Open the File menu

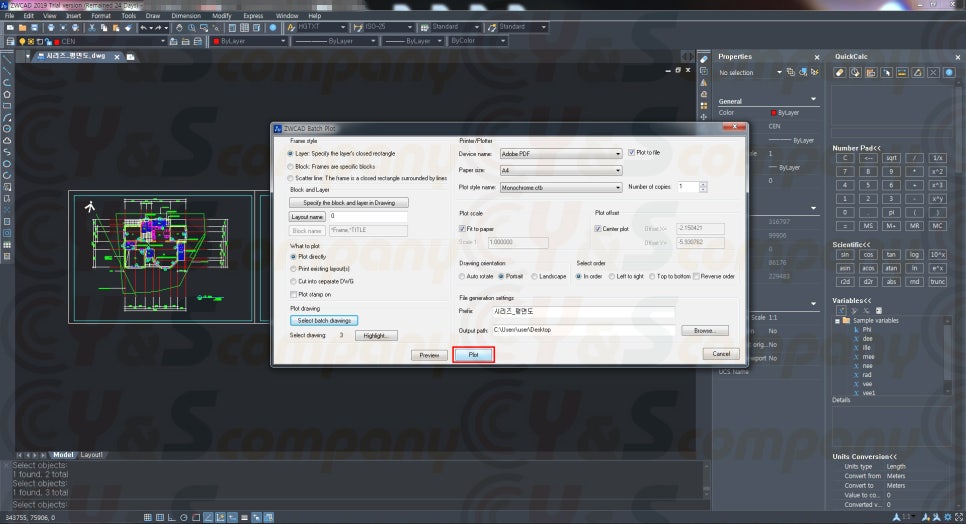(x=9, y=15)
